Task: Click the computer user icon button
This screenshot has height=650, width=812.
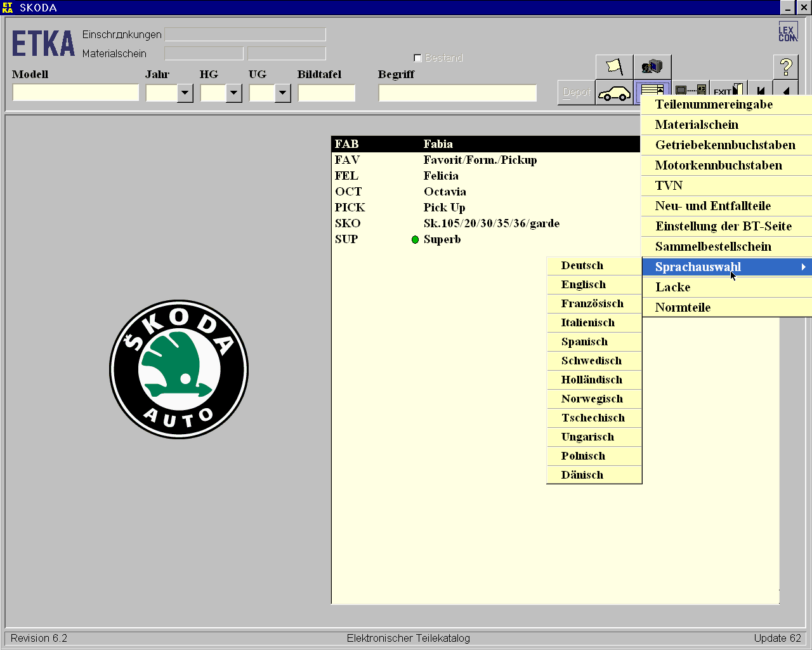Action: [x=652, y=67]
